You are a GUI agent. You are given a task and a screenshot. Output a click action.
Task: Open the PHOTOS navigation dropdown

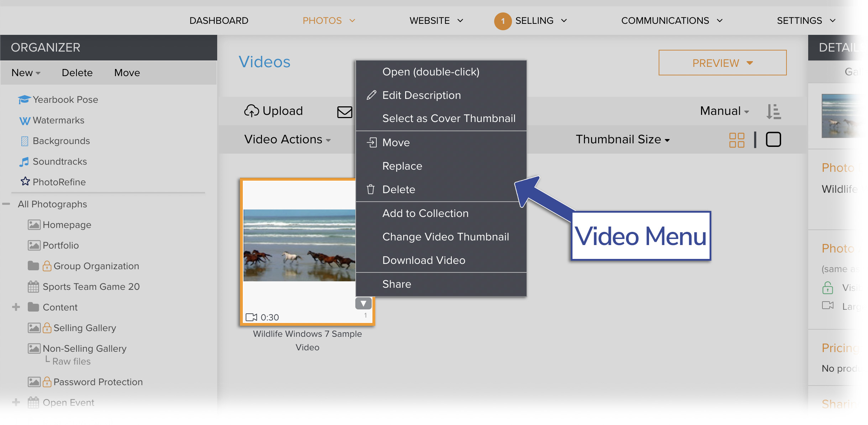[329, 21]
